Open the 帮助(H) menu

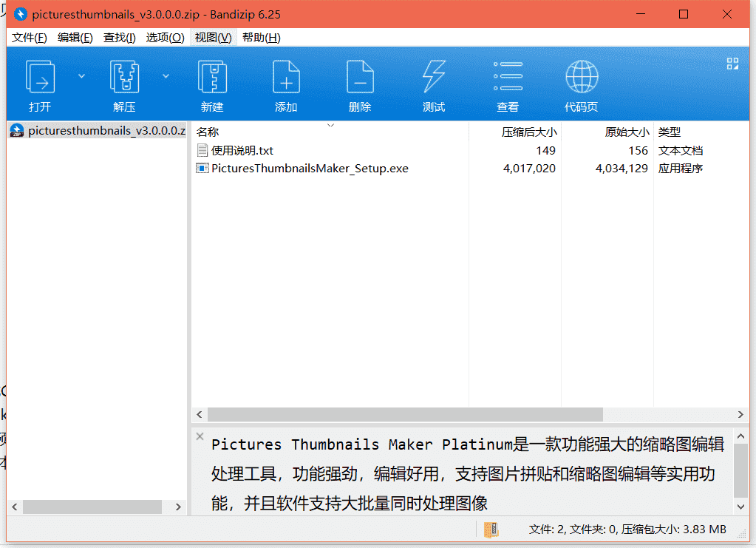[x=262, y=38]
